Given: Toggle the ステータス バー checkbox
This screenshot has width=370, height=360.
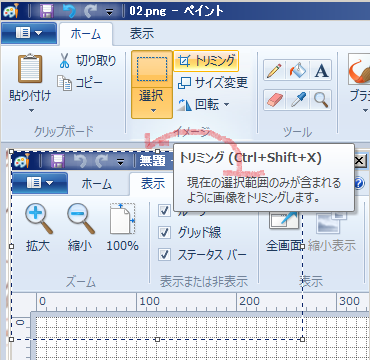Looking at the screenshot, I should pyautogui.click(x=164, y=255).
